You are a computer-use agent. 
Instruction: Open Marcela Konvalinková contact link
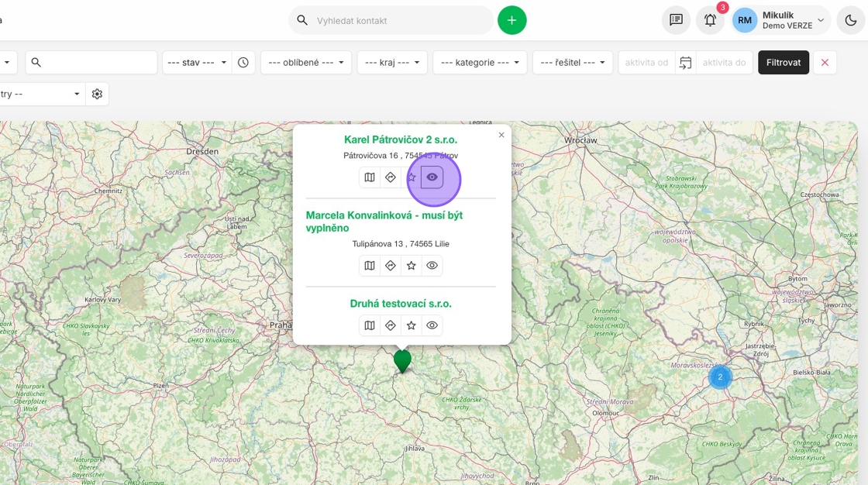pos(384,222)
